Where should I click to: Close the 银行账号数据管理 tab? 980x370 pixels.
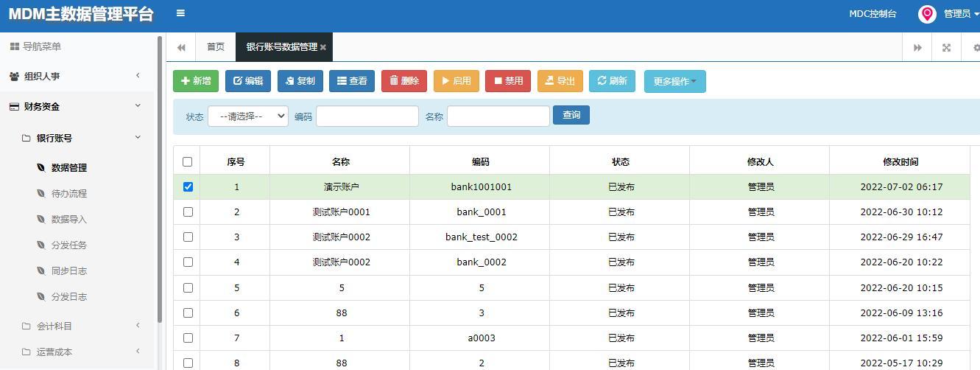322,47
